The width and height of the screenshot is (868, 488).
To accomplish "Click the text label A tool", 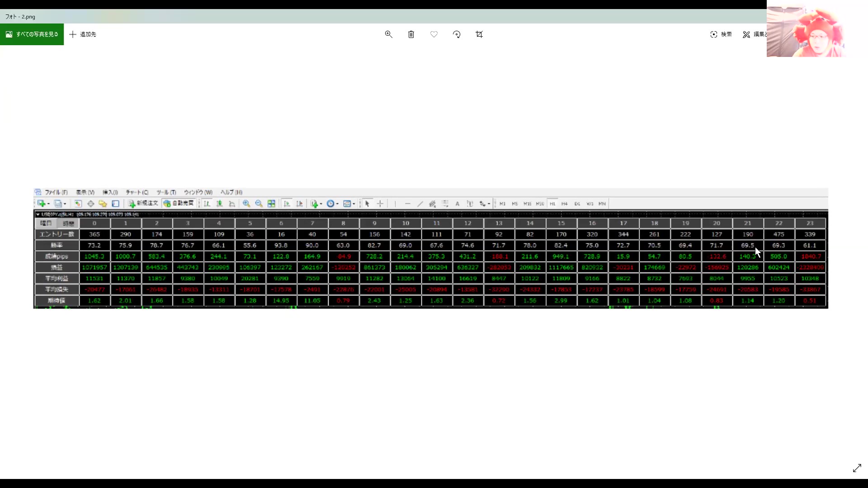I will coord(457,204).
